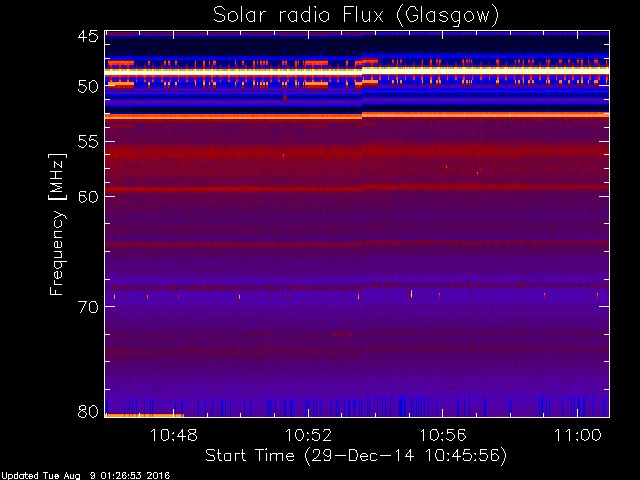Click the "Updated Tue Aug 9 01:26:53 2016" timestamp
The width and height of the screenshot is (640, 480).
pos(85,476)
